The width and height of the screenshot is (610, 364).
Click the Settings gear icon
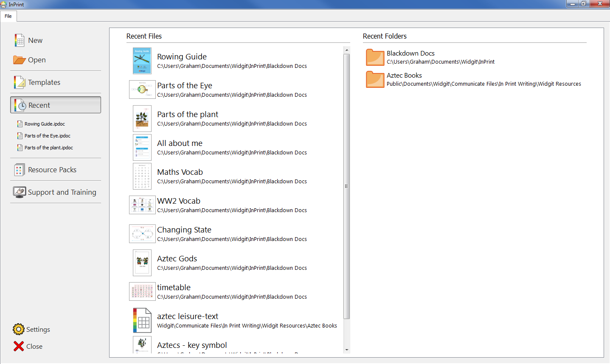19,329
